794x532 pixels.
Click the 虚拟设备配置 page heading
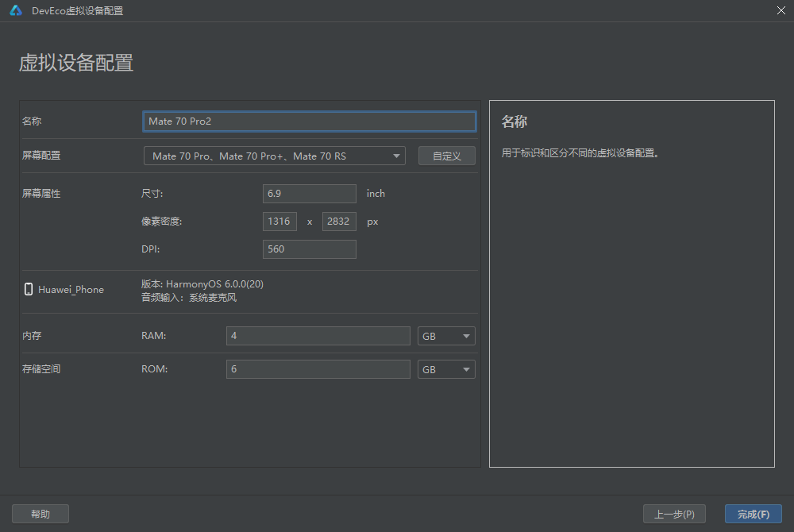click(x=76, y=63)
